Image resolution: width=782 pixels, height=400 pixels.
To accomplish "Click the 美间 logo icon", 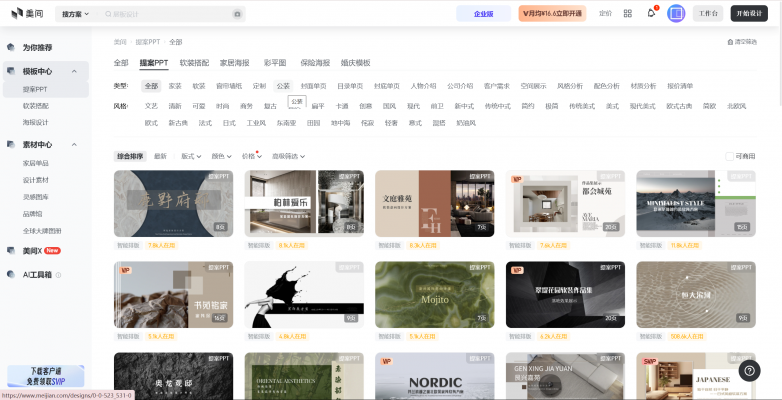I will pyautogui.click(x=17, y=13).
